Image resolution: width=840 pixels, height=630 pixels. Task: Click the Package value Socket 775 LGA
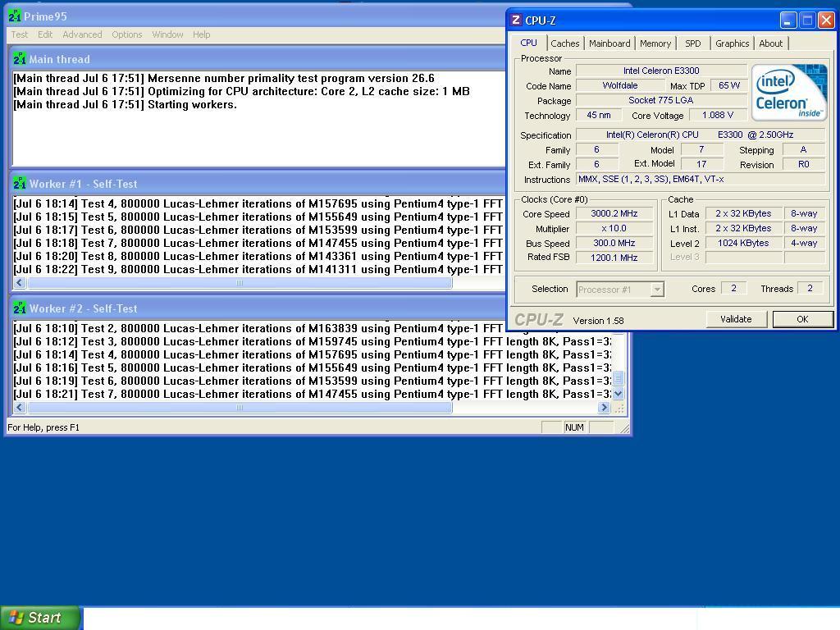[x=661, y=100]
